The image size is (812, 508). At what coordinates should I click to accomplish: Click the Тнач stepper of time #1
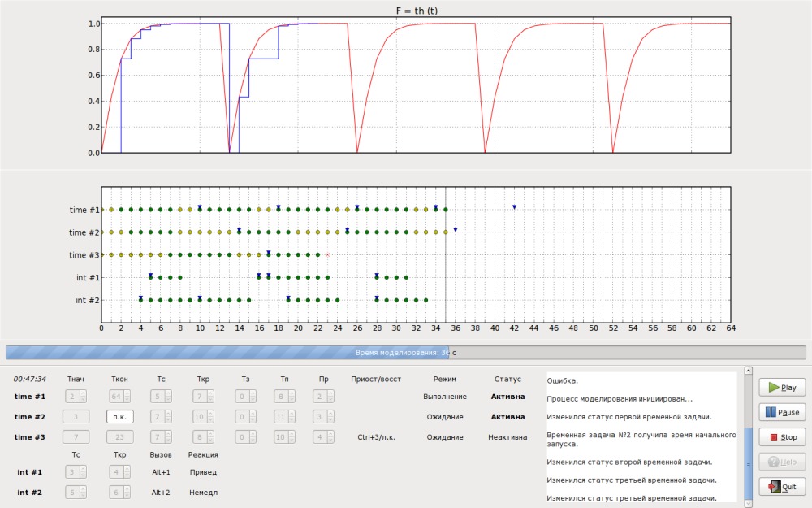[76, 397]
